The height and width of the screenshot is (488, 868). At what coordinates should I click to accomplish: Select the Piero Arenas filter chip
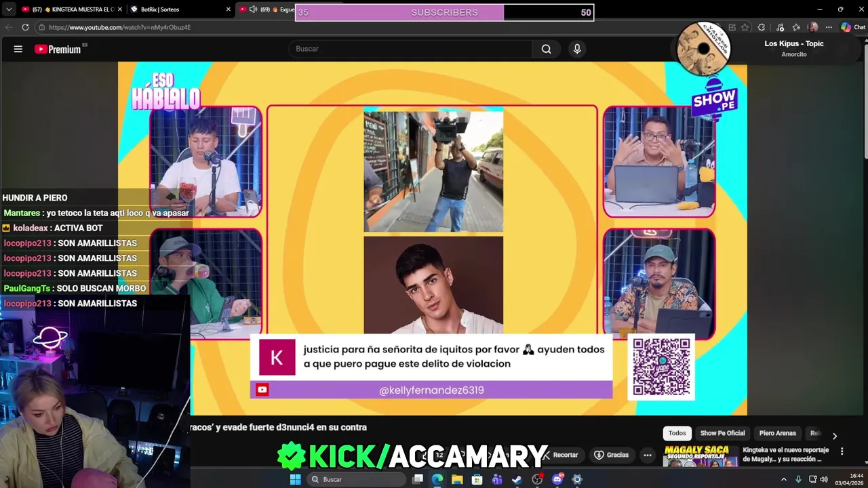[x=777, y=433]
